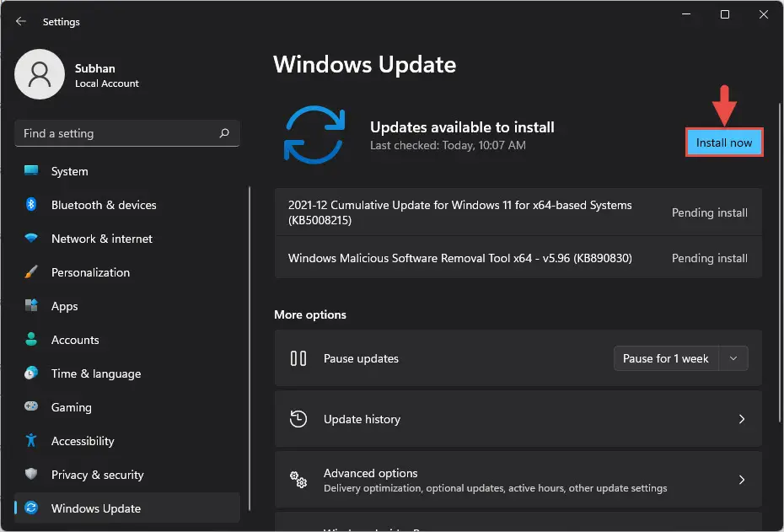
Task: Select the KB5008215 cumulative update row
Action: 518,212
